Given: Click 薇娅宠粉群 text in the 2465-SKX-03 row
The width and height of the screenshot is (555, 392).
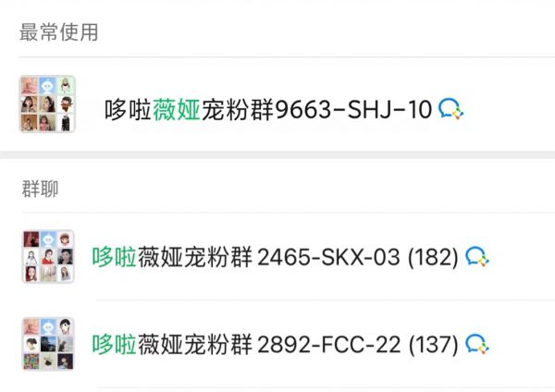Looking at the screenshot, I should point(195,256).
